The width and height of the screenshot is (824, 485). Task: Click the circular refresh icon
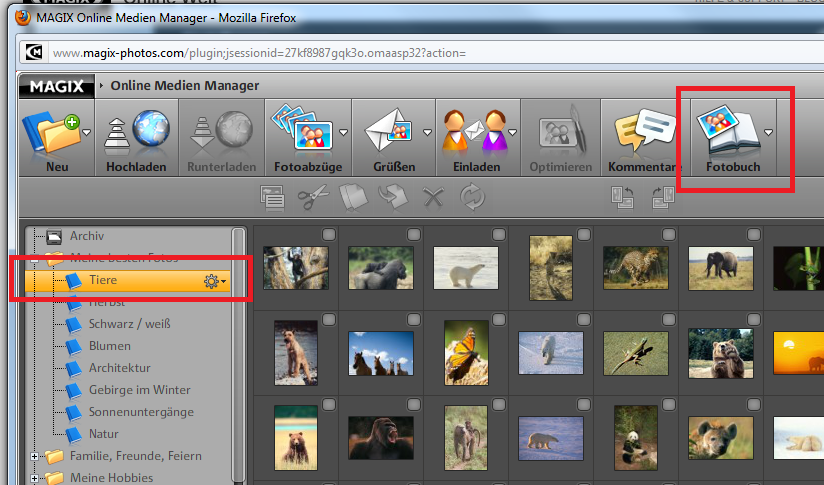point(472,197)
